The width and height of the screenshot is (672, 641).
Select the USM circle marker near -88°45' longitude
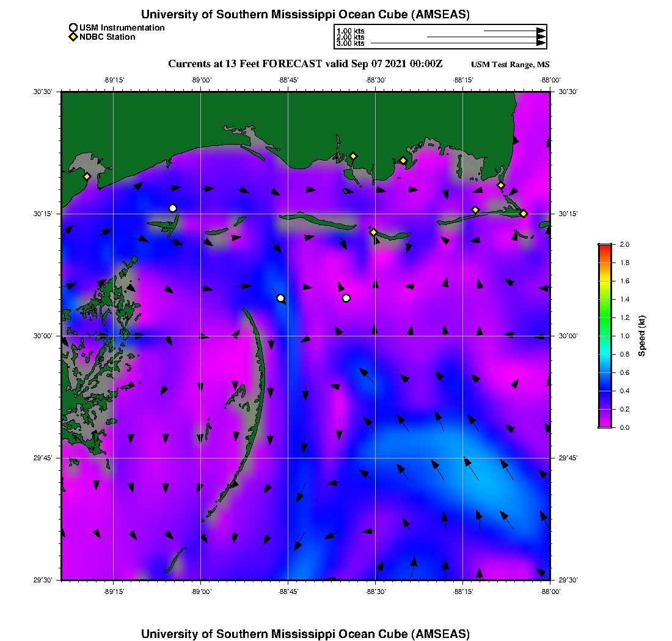(280, 298)
